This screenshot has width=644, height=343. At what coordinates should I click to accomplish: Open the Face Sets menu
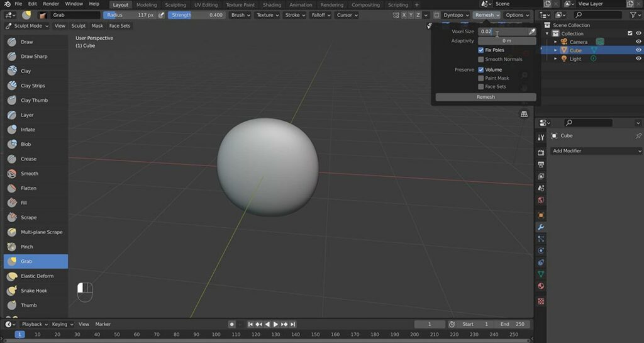pyautogui.click(x=119, y=25)
